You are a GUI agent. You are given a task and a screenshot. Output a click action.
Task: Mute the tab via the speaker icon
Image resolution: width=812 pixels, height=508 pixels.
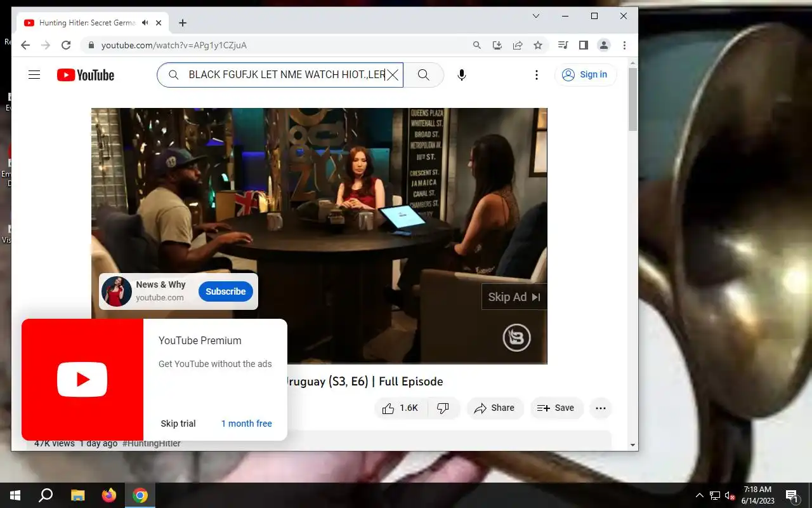pyautogui.click(x=145, y=23)
